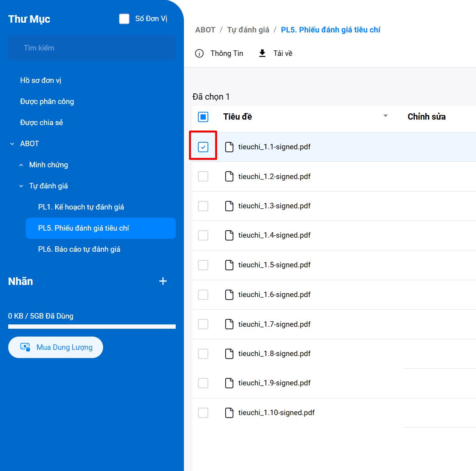Image resolution: width=476 pixels, height=471 pixels.
Task: Open PL6. Báo cáo tự đánh giá
Action: (79, 249)
